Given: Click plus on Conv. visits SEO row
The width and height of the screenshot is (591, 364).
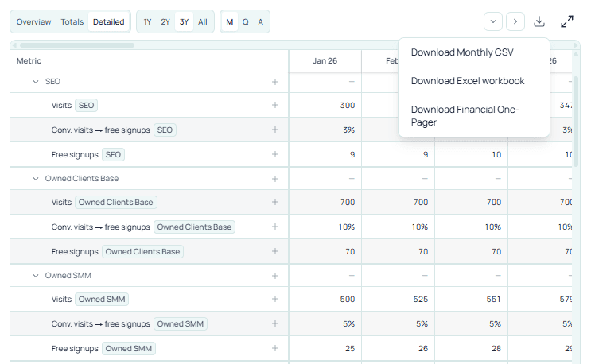Looking at the screenshot, I should [275, 130].
